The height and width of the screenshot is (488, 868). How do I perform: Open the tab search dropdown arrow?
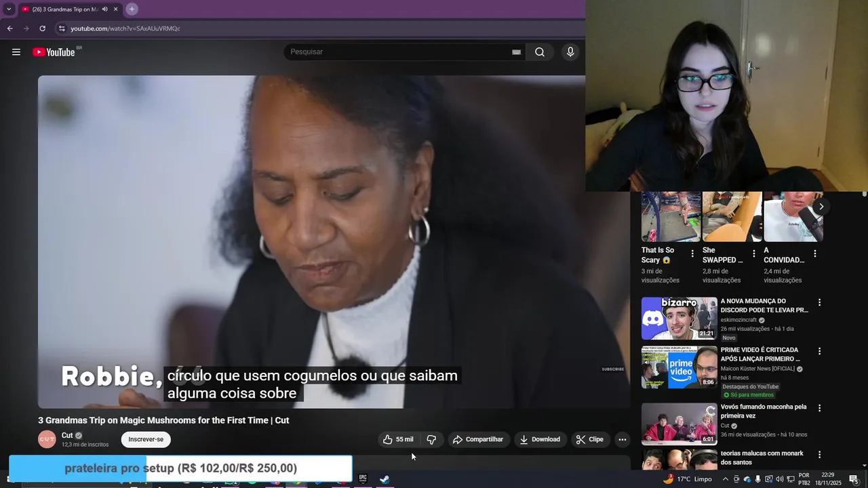click(9, 9)
